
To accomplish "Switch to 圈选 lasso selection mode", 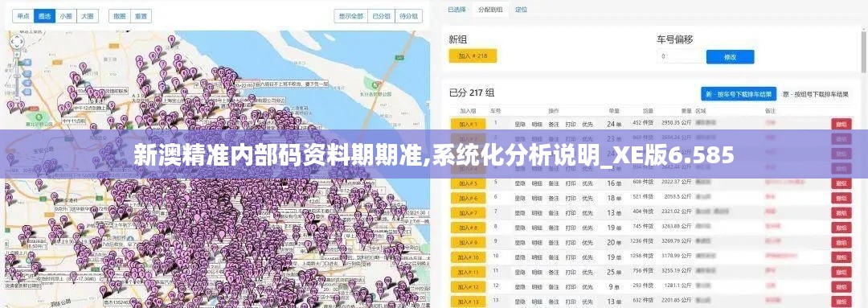I will pos(44,17).
